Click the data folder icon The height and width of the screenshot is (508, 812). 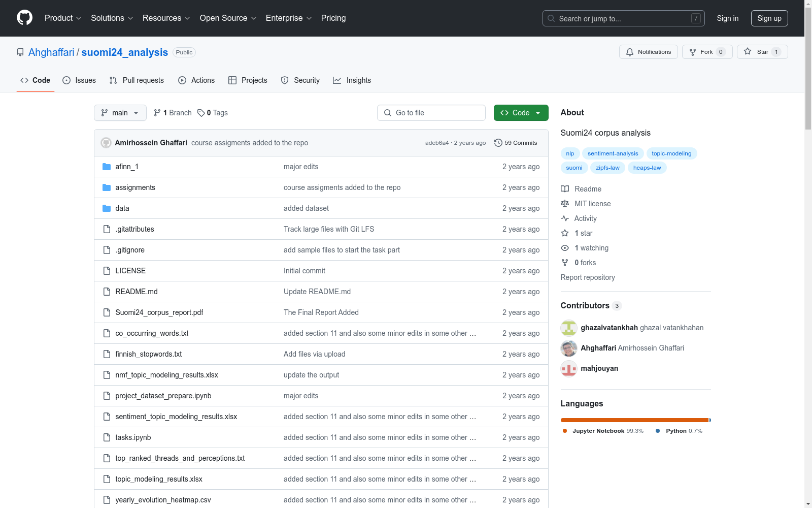pyautogui.click(x=107, y=208)
